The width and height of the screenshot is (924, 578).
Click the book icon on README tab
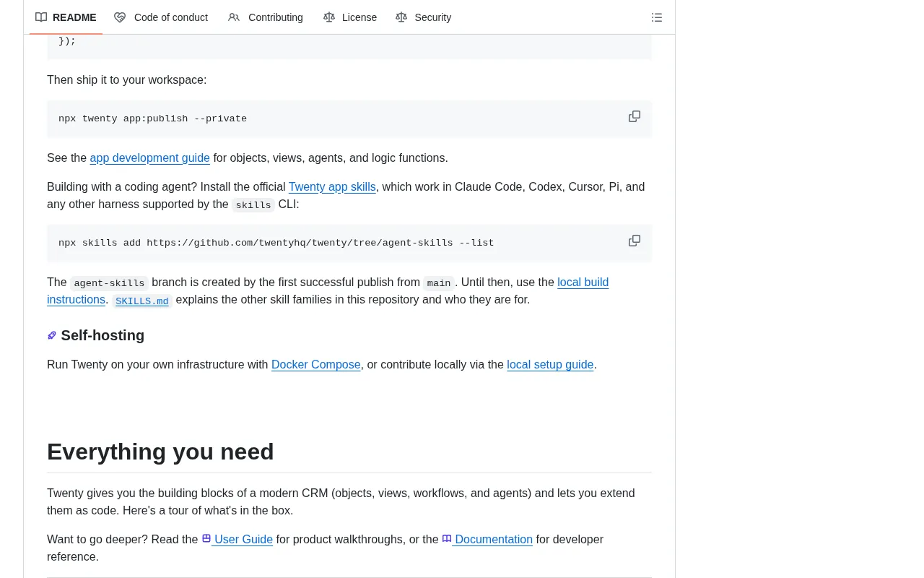pos(41,17)
